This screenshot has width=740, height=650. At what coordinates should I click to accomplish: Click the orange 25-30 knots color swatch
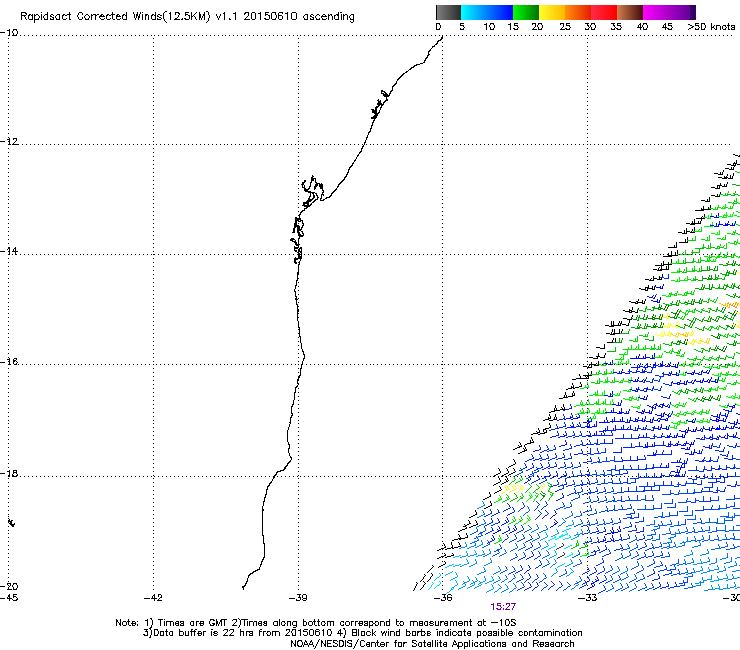click(x=578, y=12)
